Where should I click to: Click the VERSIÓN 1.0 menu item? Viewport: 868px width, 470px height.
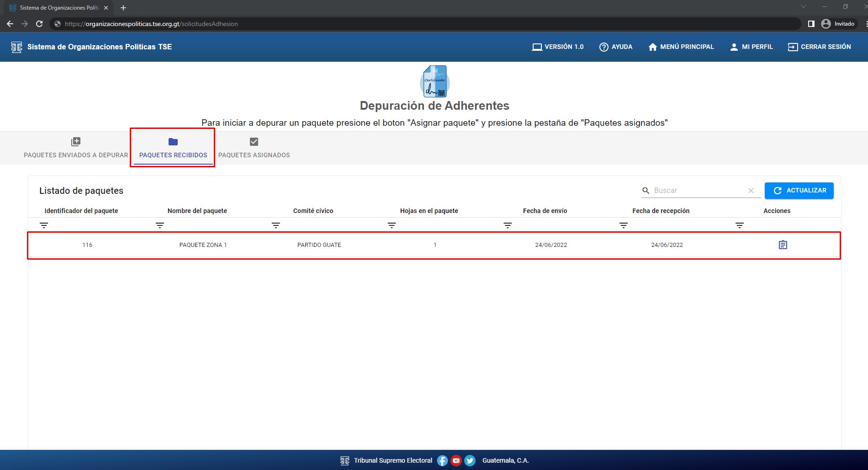[x=557, y=47]
